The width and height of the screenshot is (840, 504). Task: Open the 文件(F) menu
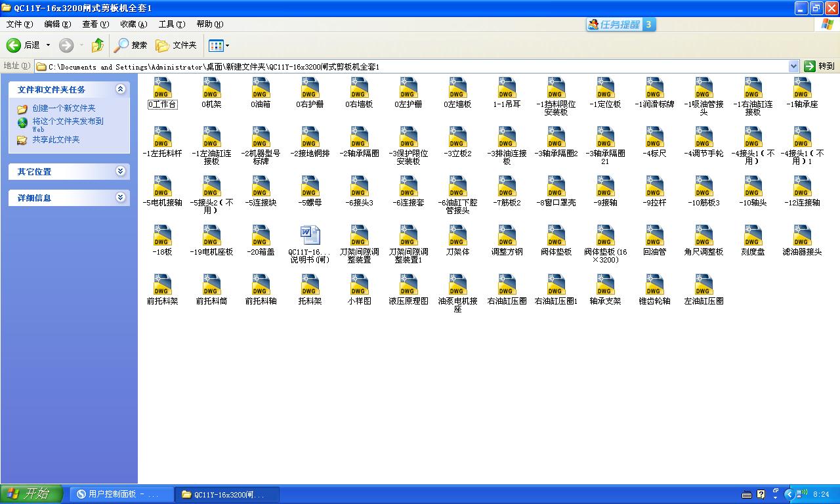[19, 24]
